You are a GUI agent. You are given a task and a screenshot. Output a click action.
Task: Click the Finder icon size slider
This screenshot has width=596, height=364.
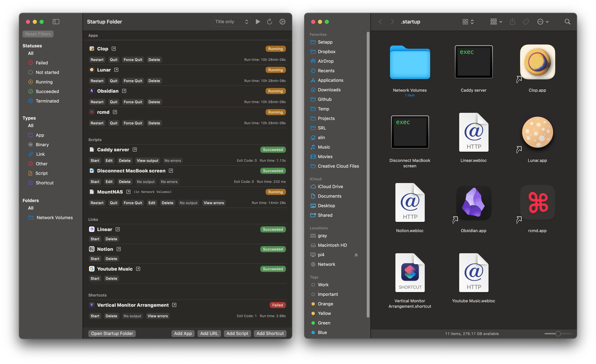[x=558, y=333]
